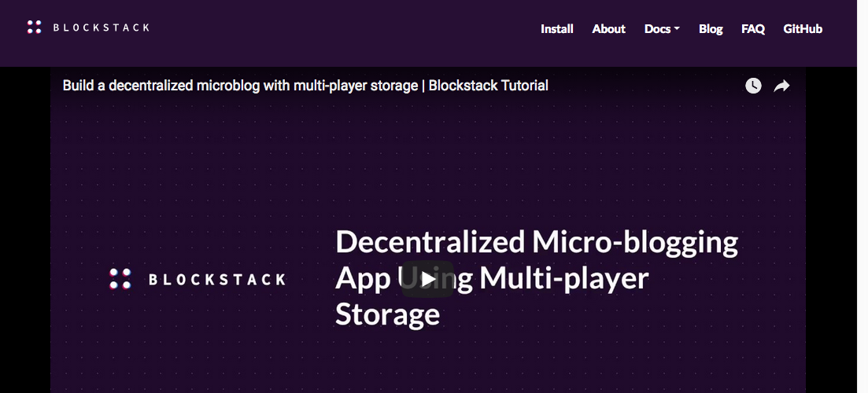
Task: Click the word "Storage" in the video headline
Action: pyautogui.click(x=387, y=314)
